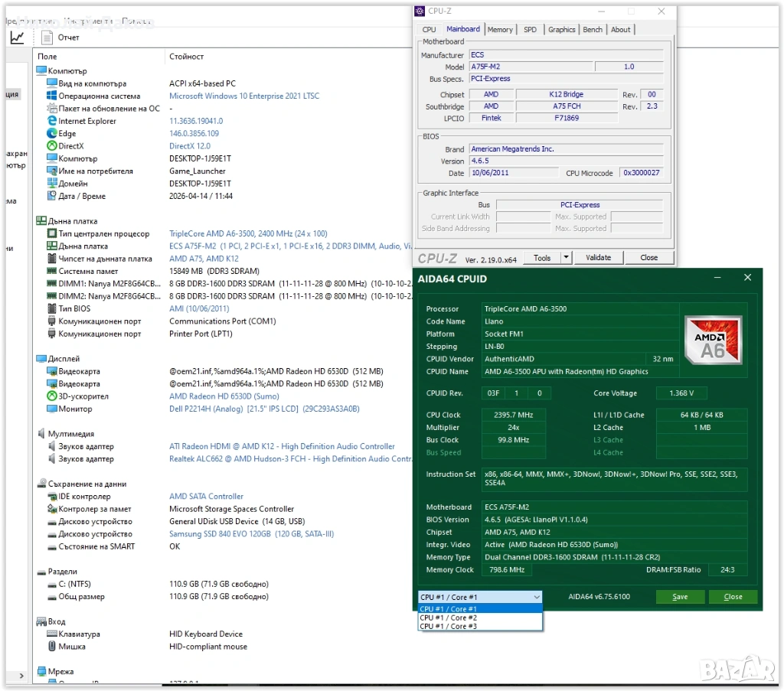
Task: Open the CPU core selector dropdown
Action: 480,597
